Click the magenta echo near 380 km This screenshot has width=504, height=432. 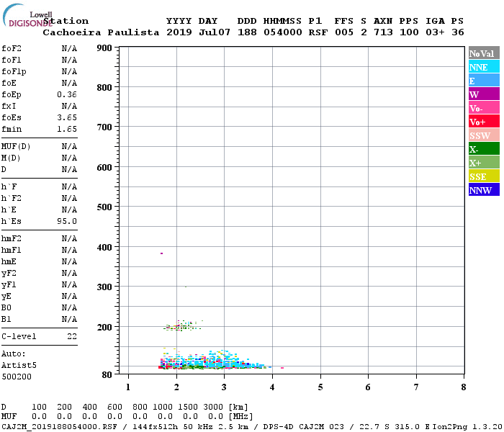pyautogui.click(x=162, y=253)
